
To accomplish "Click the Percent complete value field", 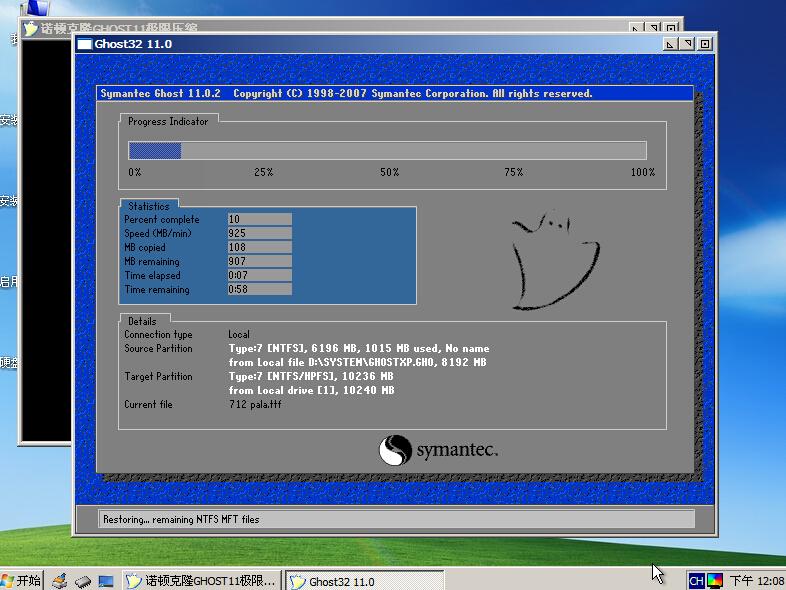I will 259,219.
